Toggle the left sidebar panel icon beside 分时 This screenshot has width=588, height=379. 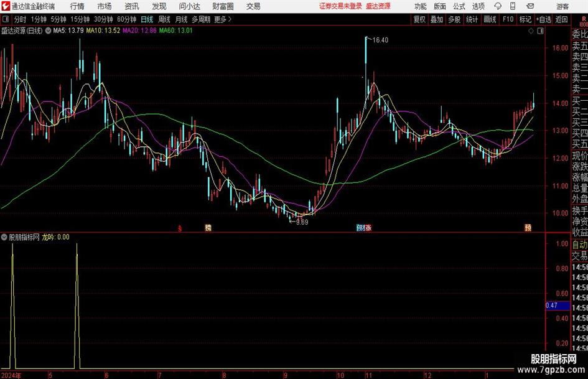coord(5,19)
